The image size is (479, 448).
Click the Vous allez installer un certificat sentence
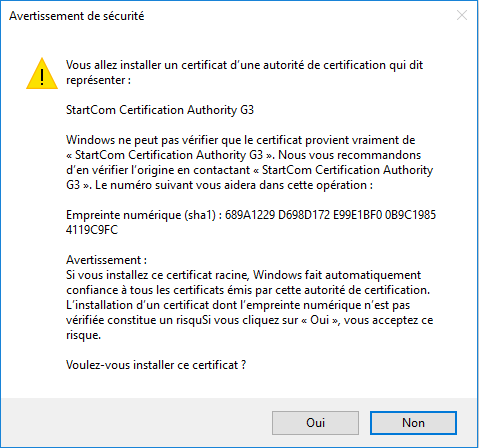point(244,65)
